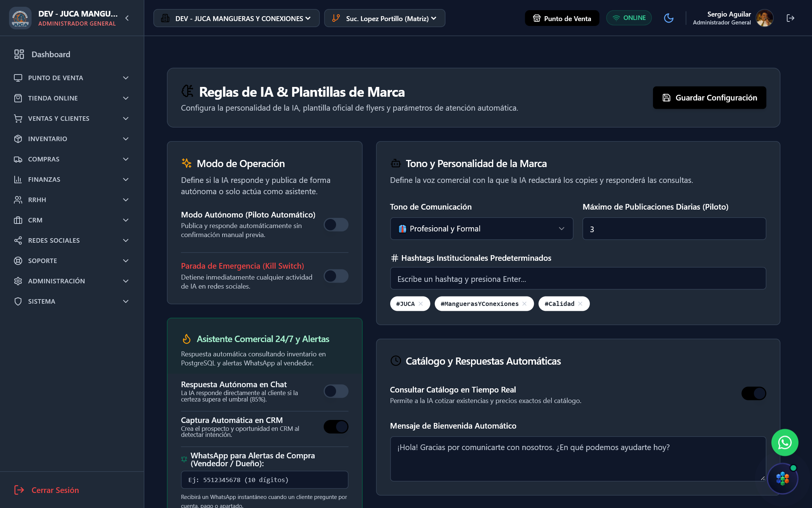
Task: Click the Redes Sociales share icon
Action: (18, 240)
